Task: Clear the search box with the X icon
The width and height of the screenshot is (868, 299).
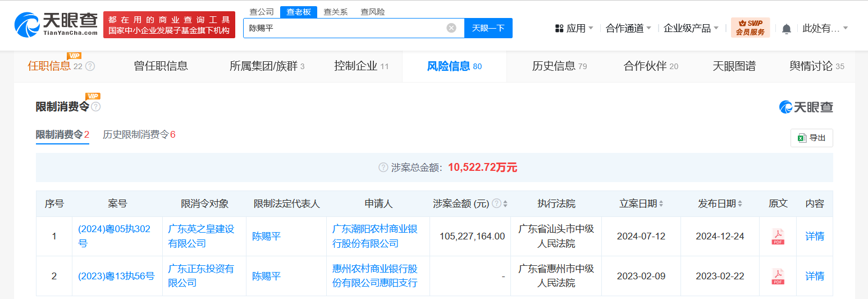Action: pyautogui.click(x=451, y=28)
